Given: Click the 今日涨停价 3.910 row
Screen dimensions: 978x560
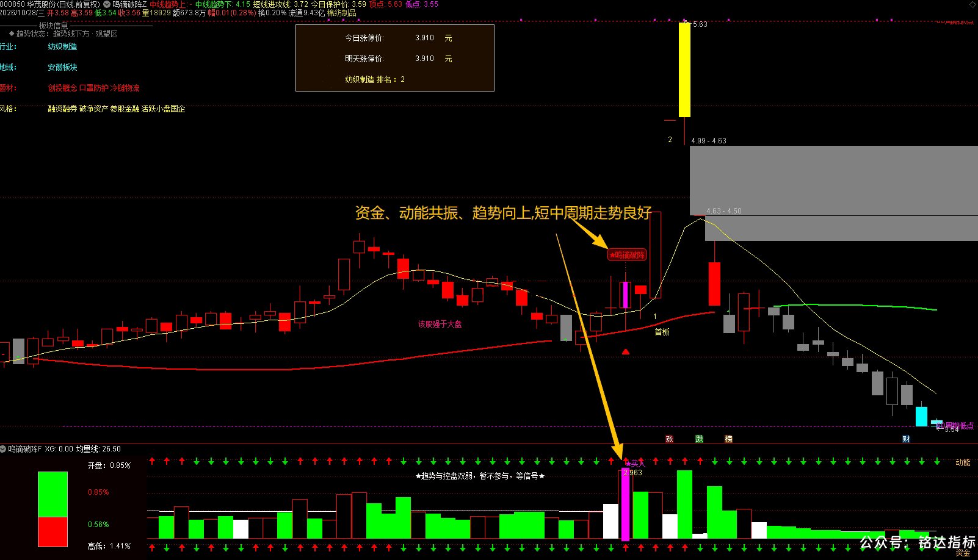Looking at the screenshot, I should point(399,38).
